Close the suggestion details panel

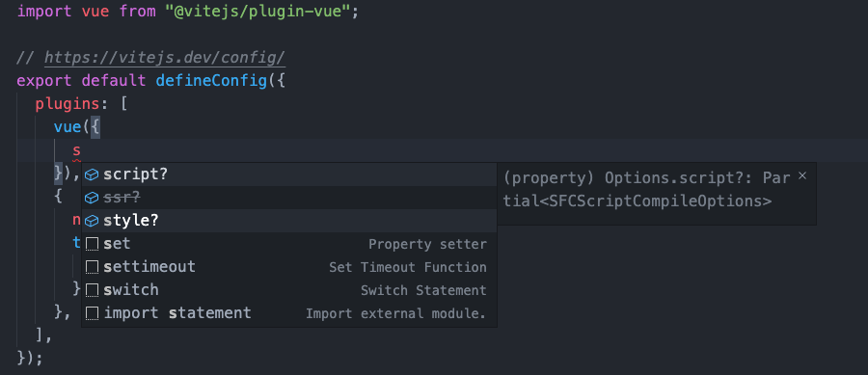[802, 175]
